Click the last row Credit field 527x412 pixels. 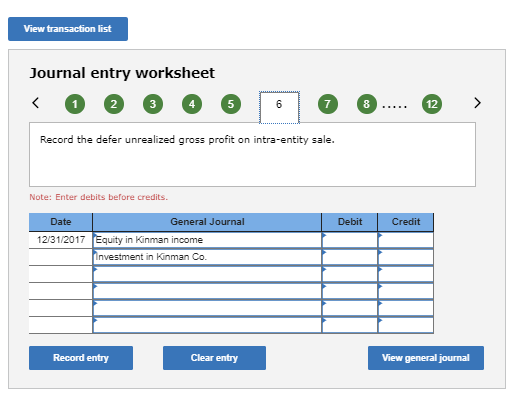tap(406, 325)
